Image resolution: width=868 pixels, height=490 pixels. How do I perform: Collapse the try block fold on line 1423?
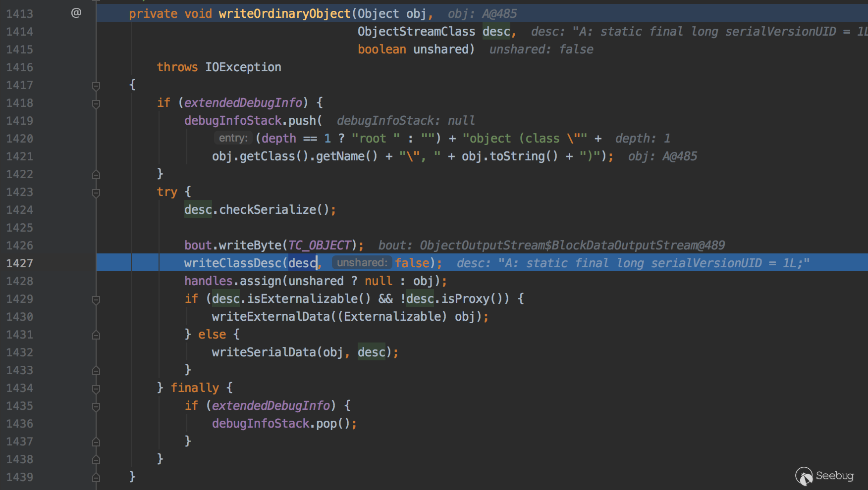(x=96, y=193)
